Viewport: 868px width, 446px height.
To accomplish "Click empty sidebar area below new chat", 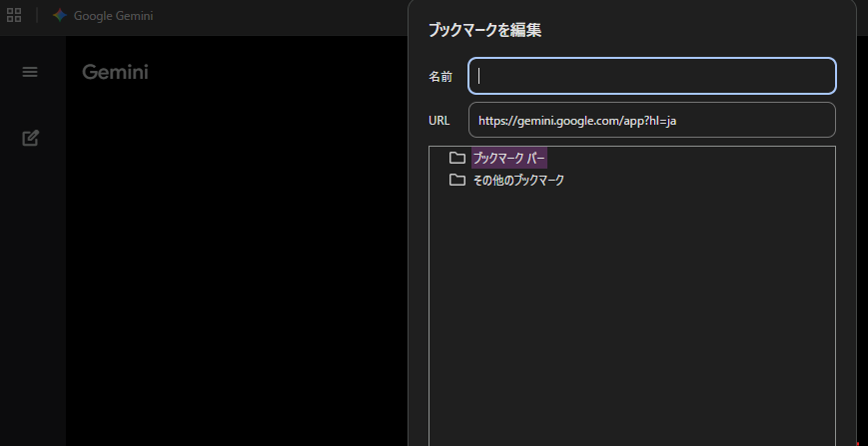I will [x=32, y=299].
